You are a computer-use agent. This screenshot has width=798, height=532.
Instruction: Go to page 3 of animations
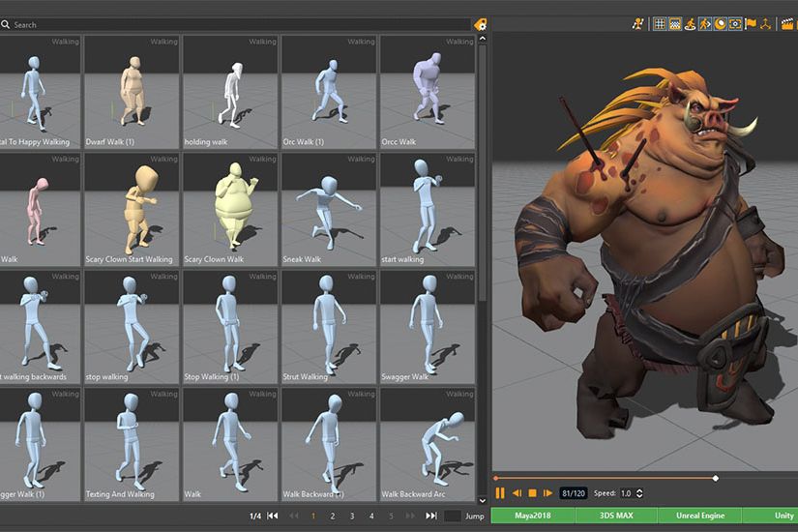(x=352, y=516)
